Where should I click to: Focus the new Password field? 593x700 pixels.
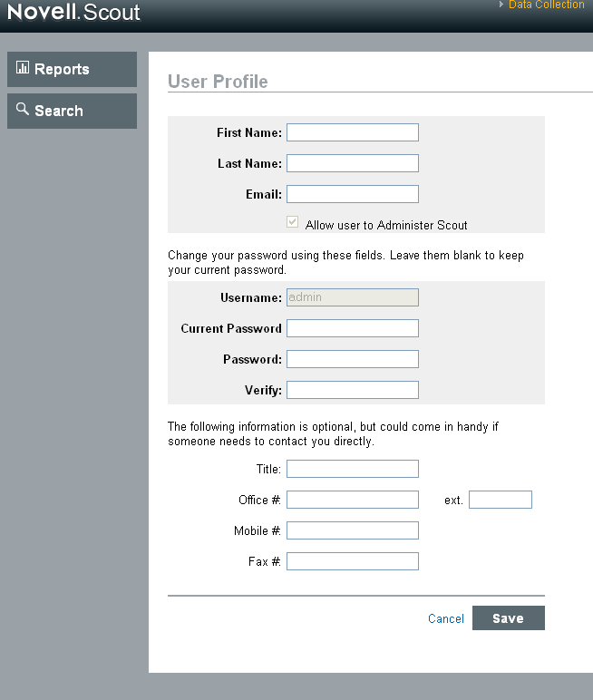point(353,359)
